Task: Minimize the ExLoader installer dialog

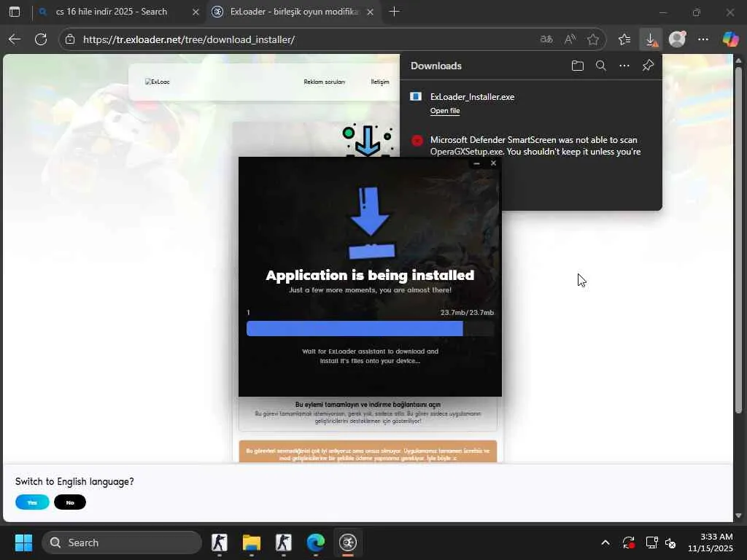Action: 477,163
